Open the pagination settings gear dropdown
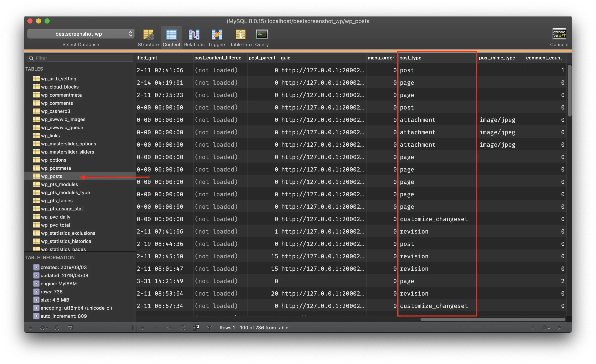The image size is (596, 364). click(x=545, y=328)
